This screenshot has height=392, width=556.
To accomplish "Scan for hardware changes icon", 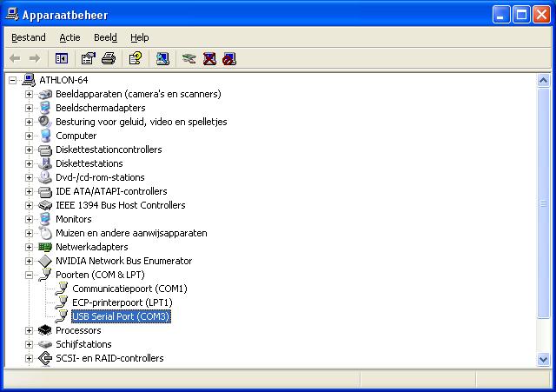I will coord(162,58).
